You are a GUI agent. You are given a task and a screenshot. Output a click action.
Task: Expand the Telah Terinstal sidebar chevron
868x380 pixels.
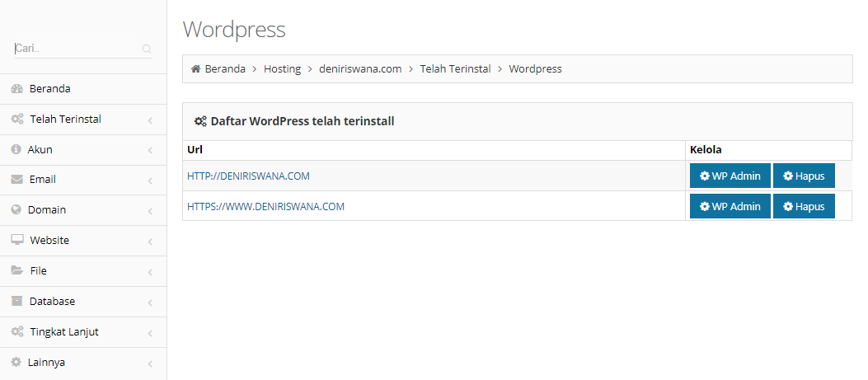[x=150, y=120]
